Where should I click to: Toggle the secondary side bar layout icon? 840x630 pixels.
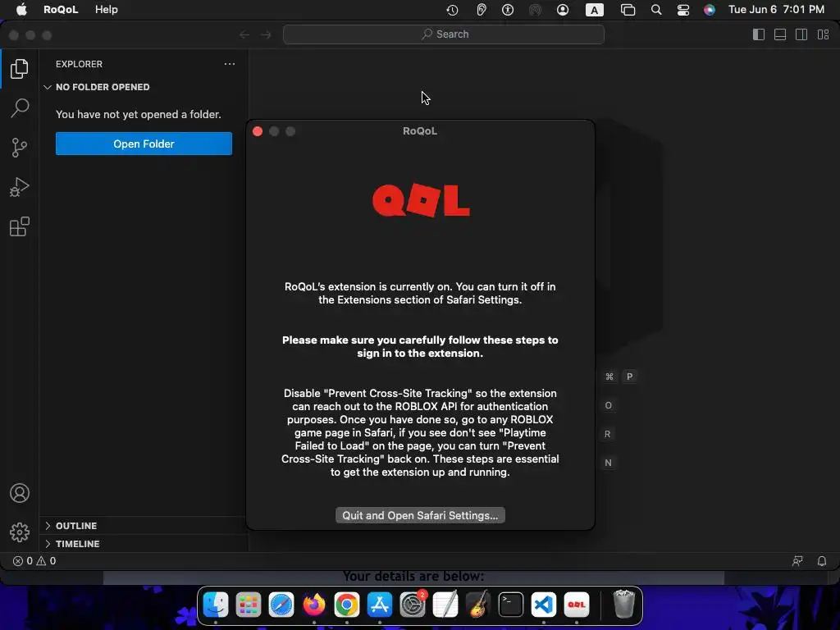click(x=801, y=34)
